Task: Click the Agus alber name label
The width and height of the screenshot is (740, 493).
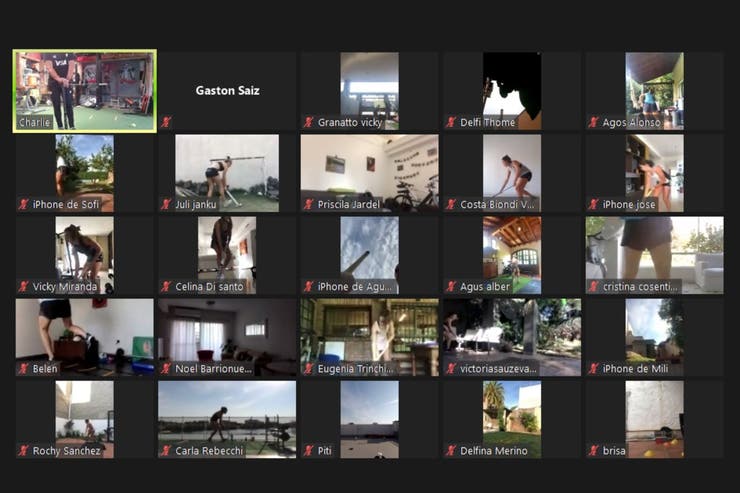Action: (x=485, y=286)
